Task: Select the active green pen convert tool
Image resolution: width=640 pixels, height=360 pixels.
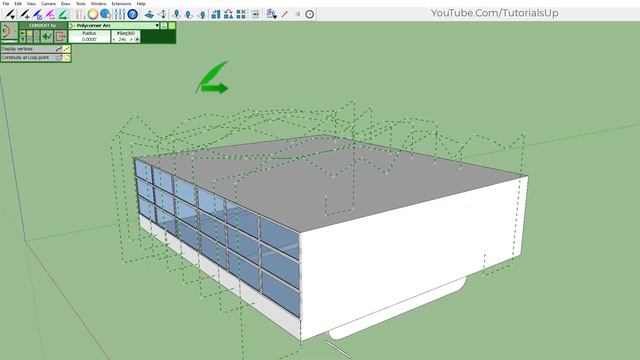Action: pos(62,14)
